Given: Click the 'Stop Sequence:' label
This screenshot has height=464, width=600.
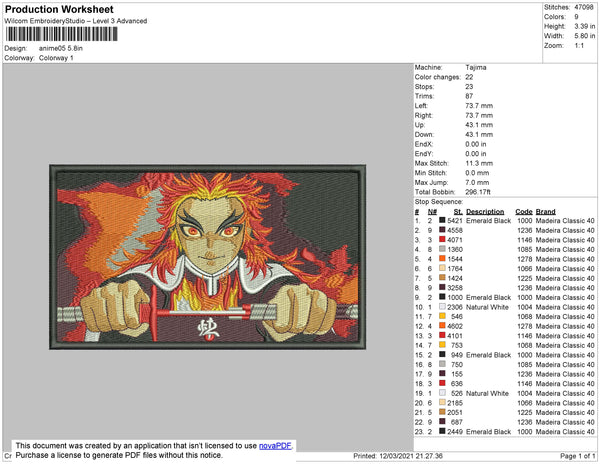Looking at the screenshot, I should (x=439, y=202).
